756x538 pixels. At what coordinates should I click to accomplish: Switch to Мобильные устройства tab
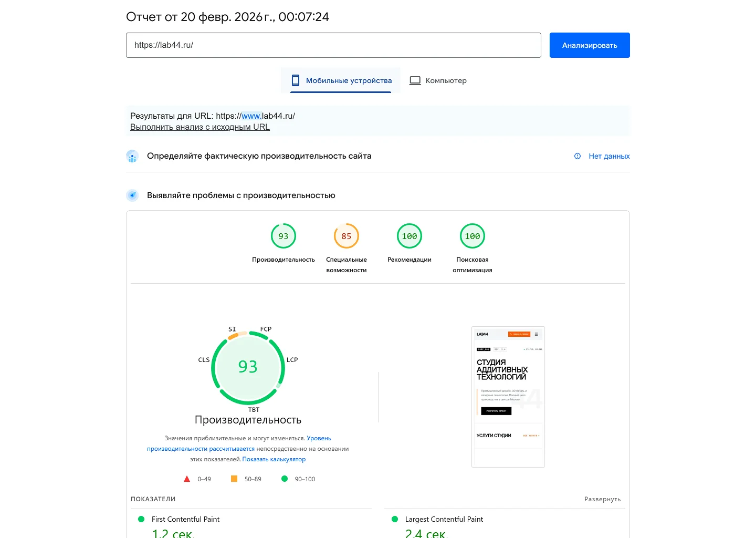point(341,80)
